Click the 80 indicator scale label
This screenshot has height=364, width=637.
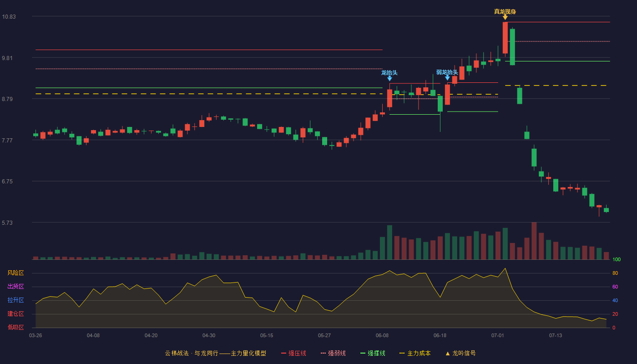(x=615, y=273)
